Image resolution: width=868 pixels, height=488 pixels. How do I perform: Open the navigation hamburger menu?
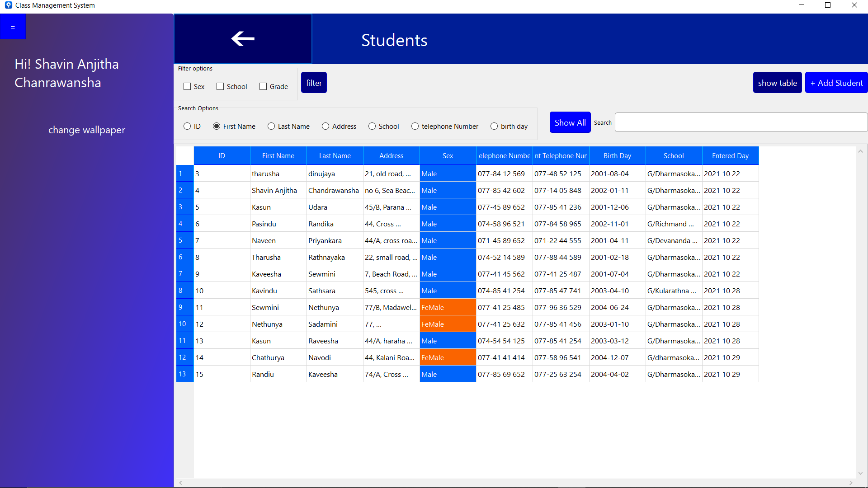tap(13, 26)
